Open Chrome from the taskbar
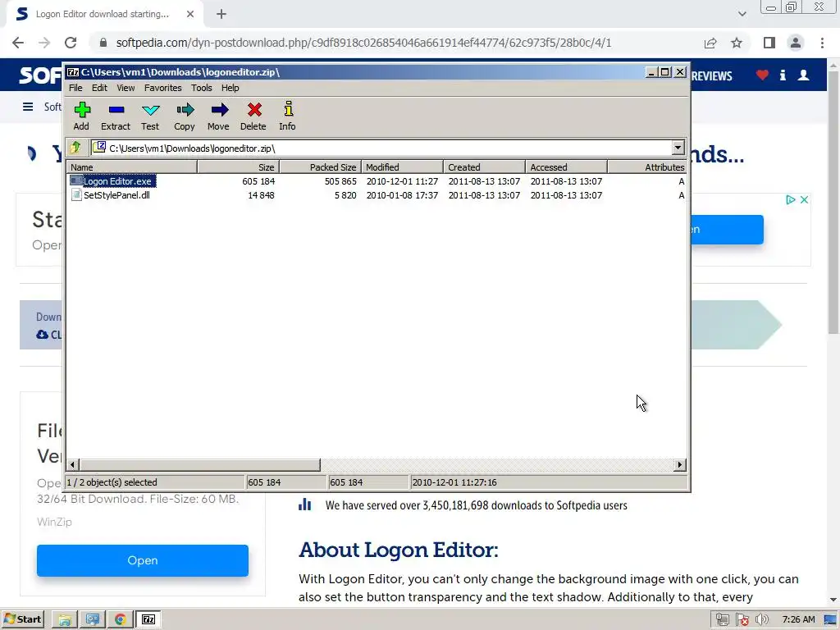 [120, 620]
